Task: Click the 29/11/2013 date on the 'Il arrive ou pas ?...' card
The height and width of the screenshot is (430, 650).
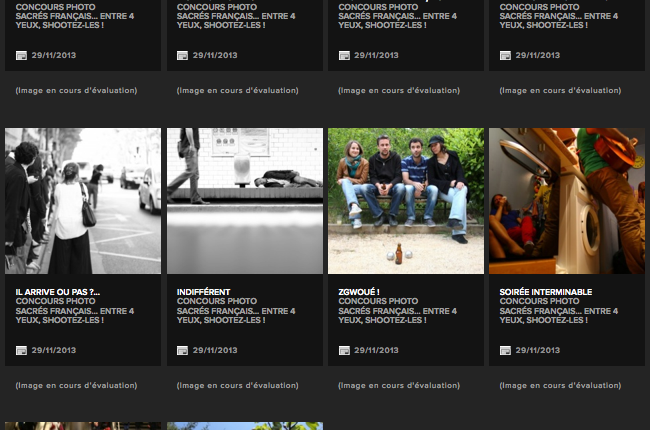Action: click(54, 350)
